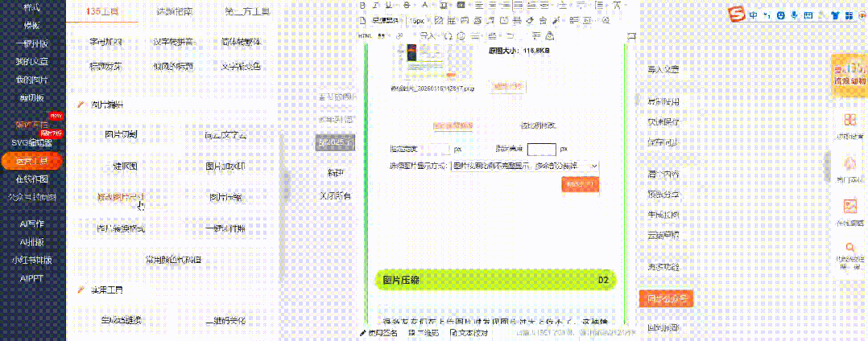The image size is (868, 341).
Task: Open the 二维码美化 tool
Action: pyautogui.click(x=225, y=321)
